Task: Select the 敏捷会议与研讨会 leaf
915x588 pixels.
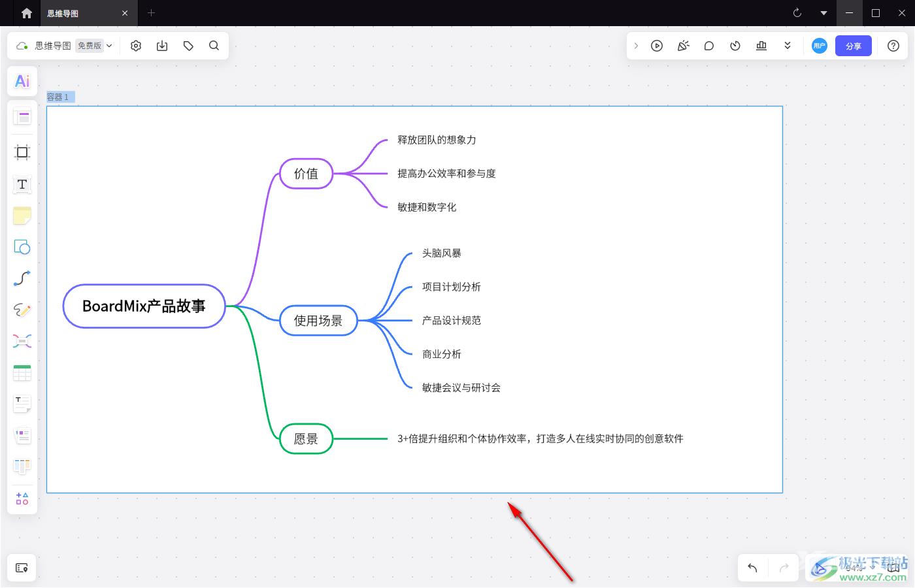Action: click(461, 387)
